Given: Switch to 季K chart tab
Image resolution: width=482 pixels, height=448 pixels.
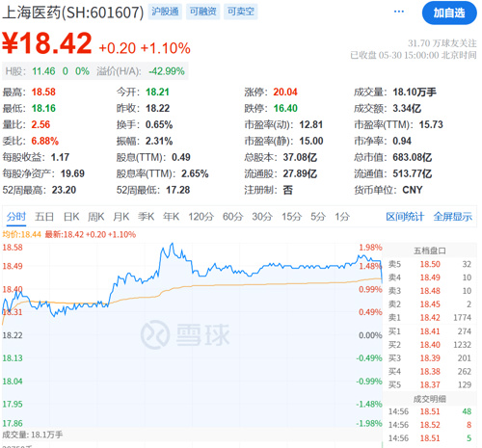Looking at the screenshot, I should tap(147, 217).
